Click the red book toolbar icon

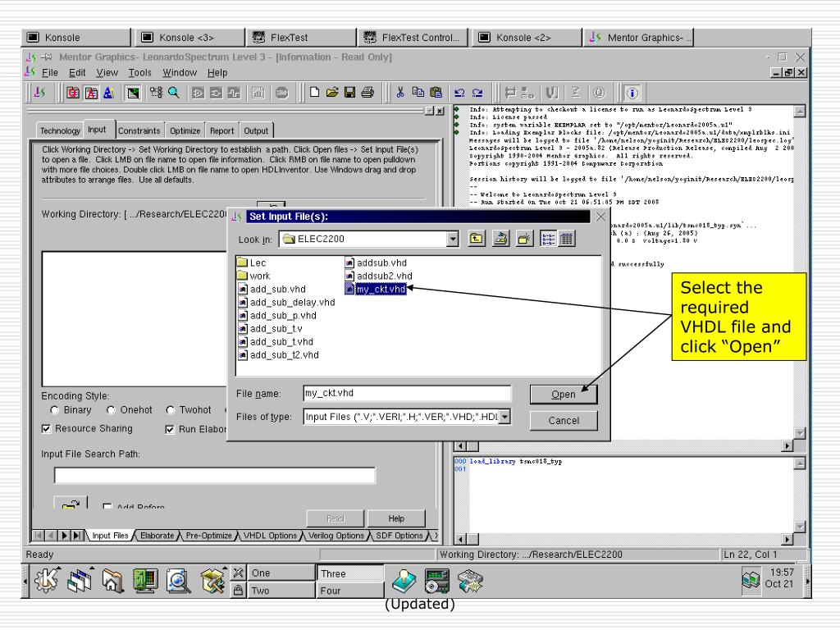(73, 93)
